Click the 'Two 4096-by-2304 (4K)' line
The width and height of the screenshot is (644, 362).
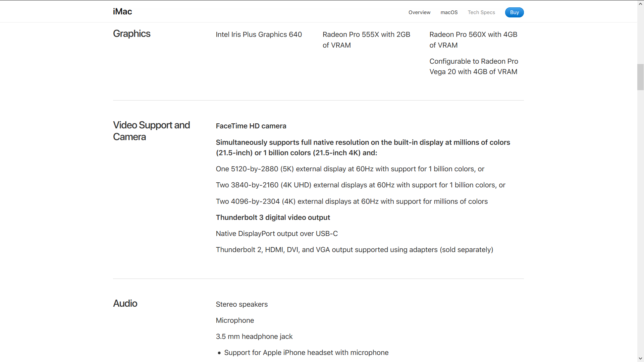[x=352, y=201]
